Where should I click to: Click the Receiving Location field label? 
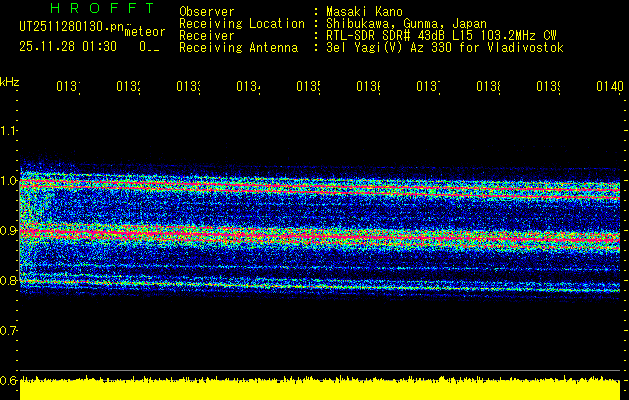(x=241, y=23)
